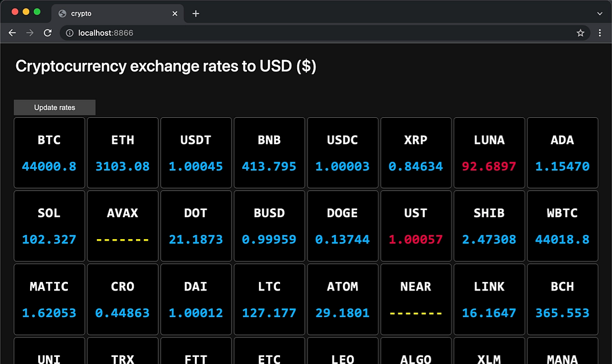Screen dimensions: 612x364
Task: Click the AVAX ticker label
Action: (x=123, y=214)
